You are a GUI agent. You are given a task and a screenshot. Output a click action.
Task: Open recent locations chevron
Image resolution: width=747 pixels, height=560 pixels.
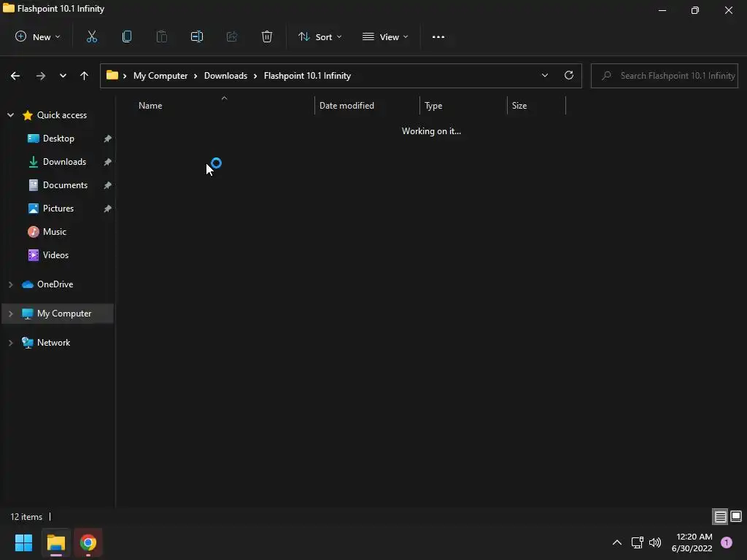coord(63,76)
